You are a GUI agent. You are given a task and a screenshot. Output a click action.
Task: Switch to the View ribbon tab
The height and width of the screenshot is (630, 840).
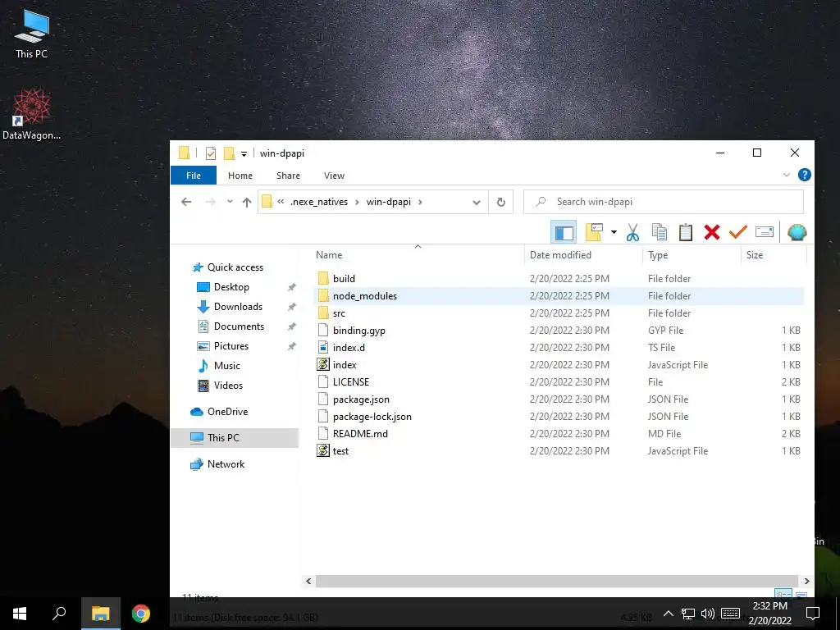[x=335, y=176]
